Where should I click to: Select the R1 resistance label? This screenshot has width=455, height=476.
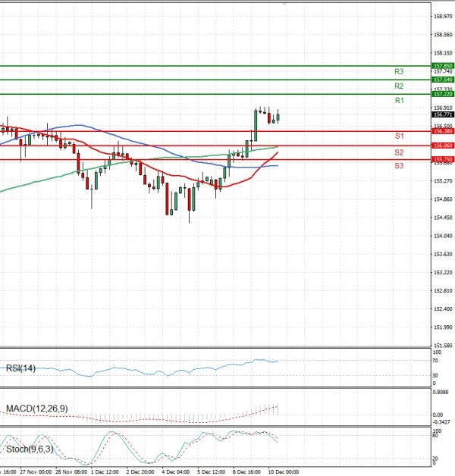click(x=399, y=101)
